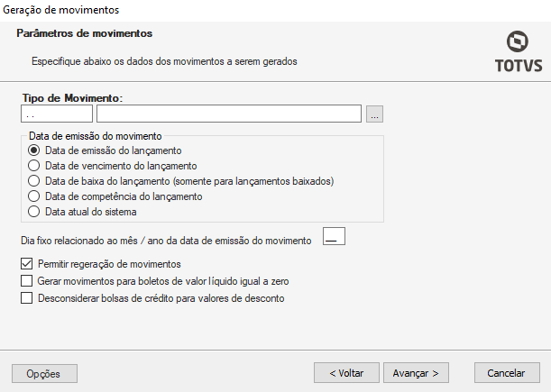Click the Parâmetros de movimentos heading

[85, 34]
